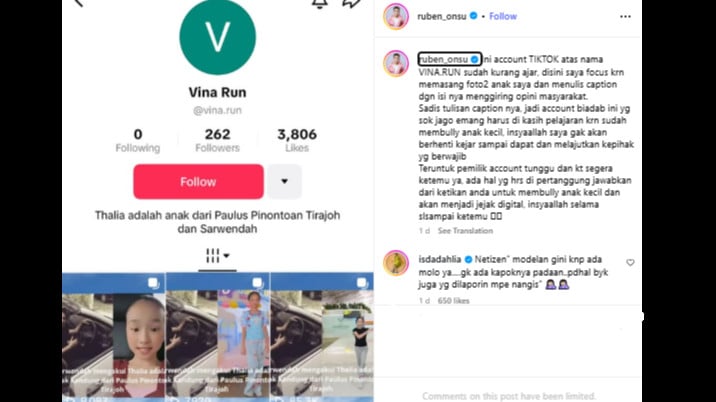Open the three-dot post options menu
716x402 pixels.
point(625,16)
